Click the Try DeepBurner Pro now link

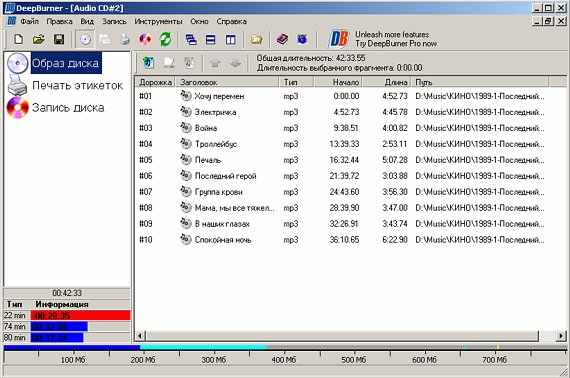(x=396, y=44)
